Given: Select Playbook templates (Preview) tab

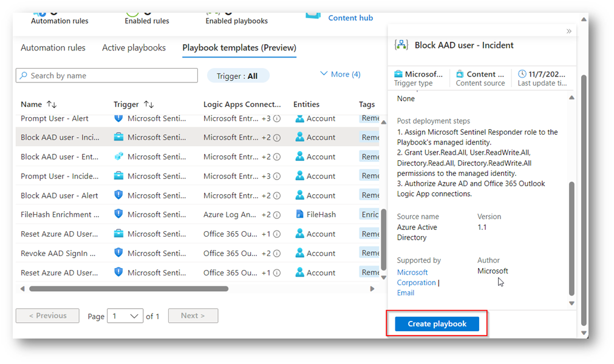Looking at the screenshot, I should (239, 48).
